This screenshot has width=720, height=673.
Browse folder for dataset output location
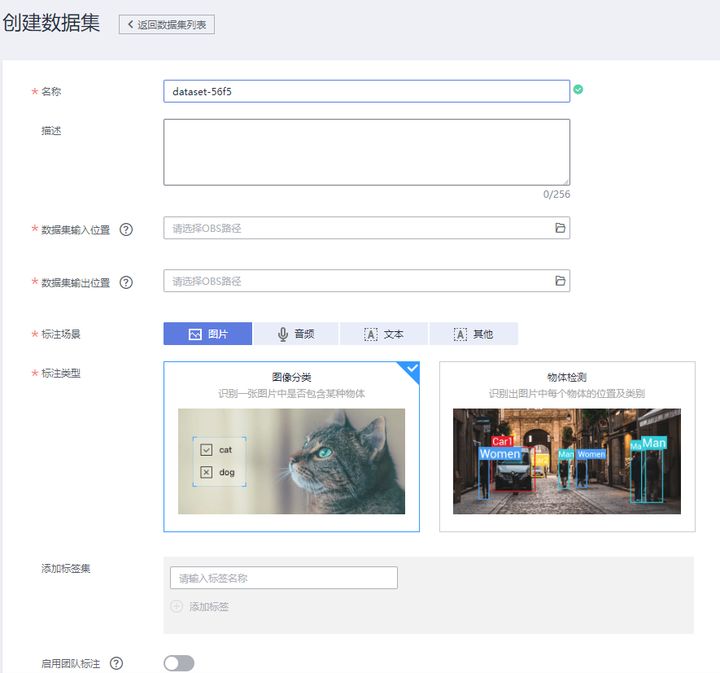click(560, 280)
